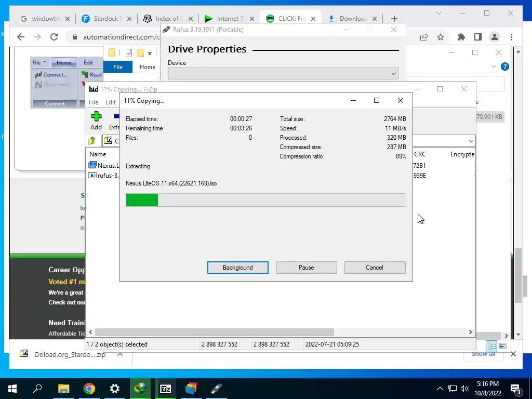Screen dimensions: 532x399
Task: Select the Explorer File tab
Action: pos(118,67)
